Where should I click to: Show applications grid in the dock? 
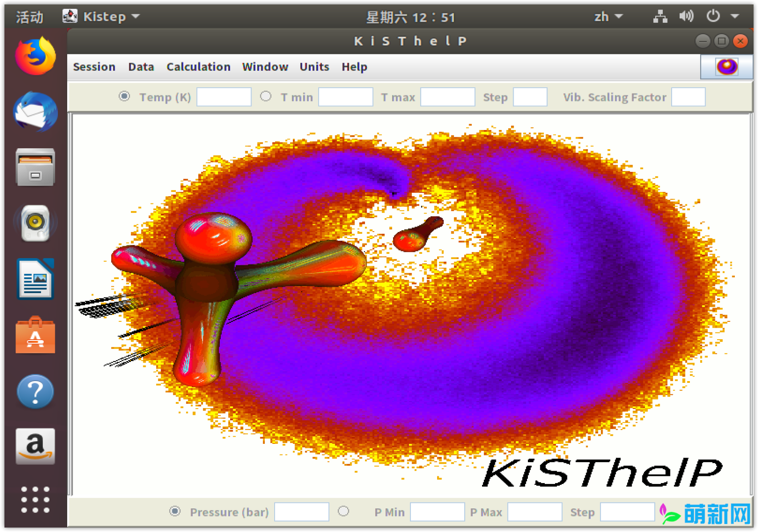[36, 500]
